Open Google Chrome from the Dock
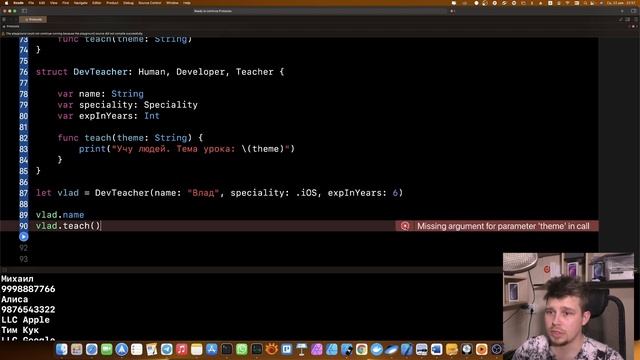 (362, 349)
